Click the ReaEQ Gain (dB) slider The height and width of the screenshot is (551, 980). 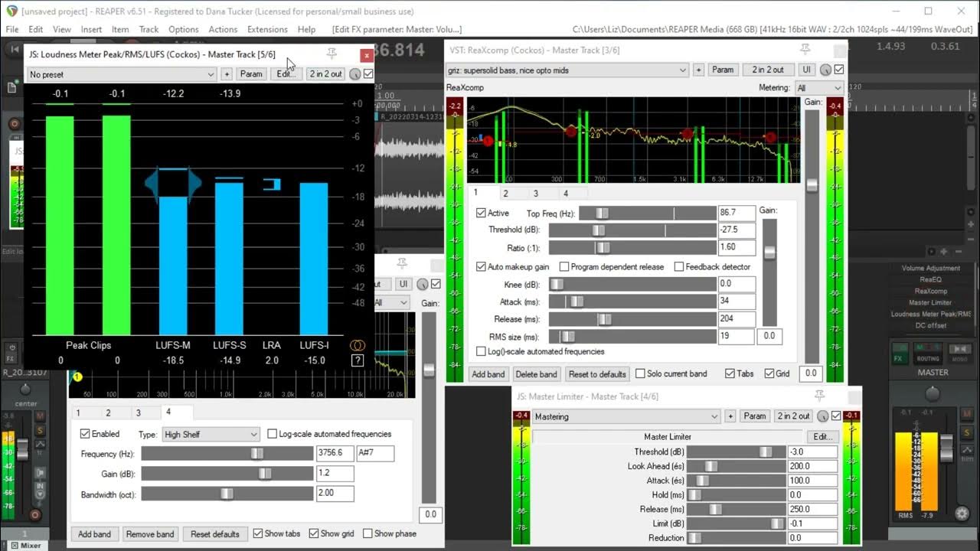click(x=227, y=474)
